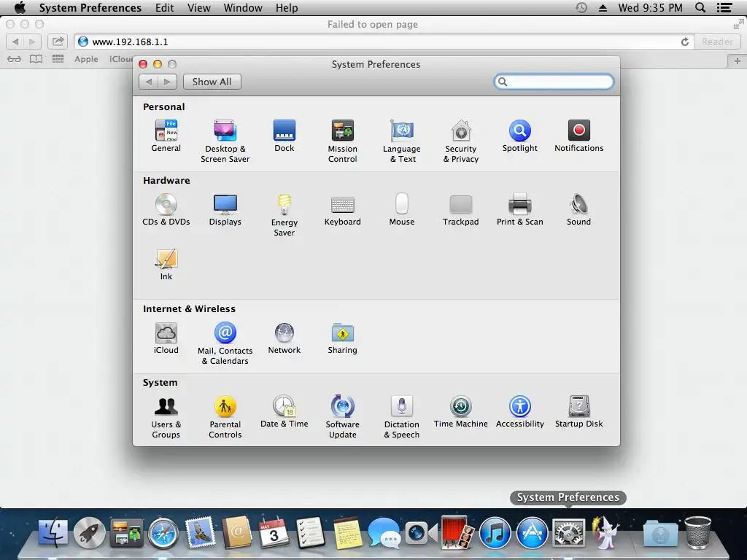This screenshot has width=747, height=560.
Task: Open Network preferences
Action: pos(285,338)
